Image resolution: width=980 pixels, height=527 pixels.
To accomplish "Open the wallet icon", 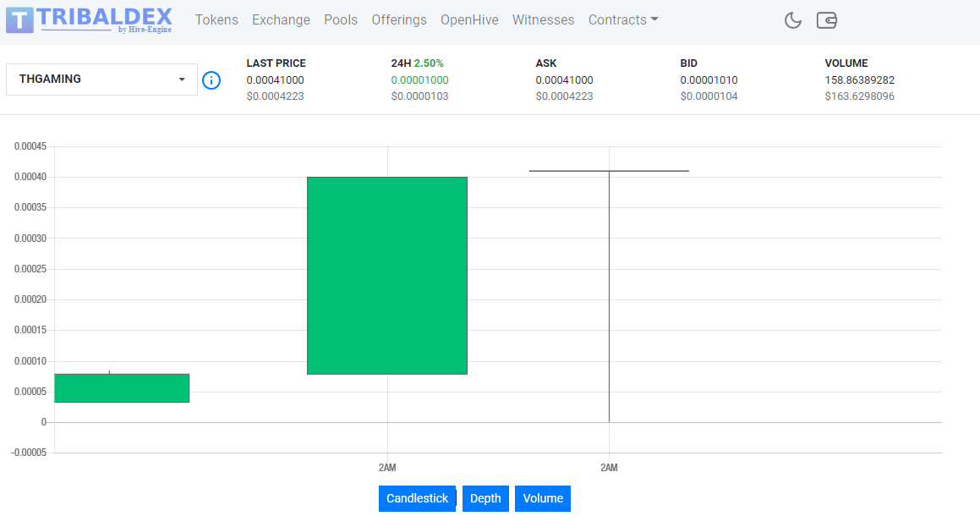I will [x=826, y=20].
